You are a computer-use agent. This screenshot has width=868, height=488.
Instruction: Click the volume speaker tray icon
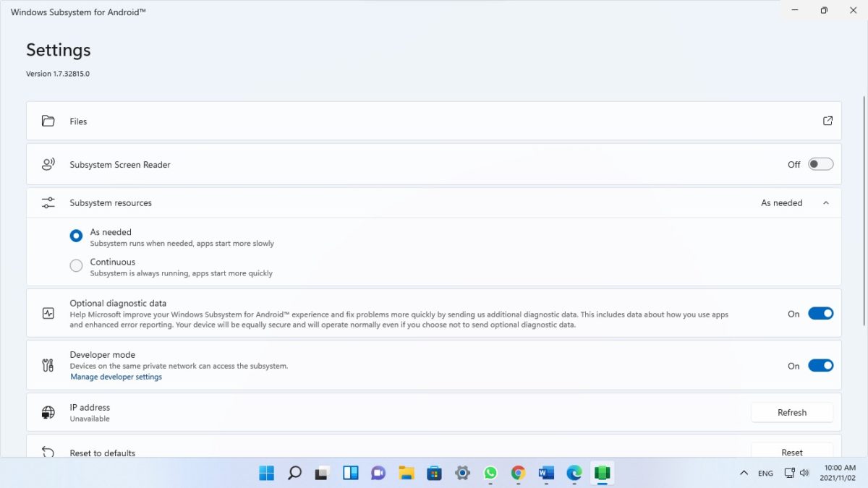804,473
